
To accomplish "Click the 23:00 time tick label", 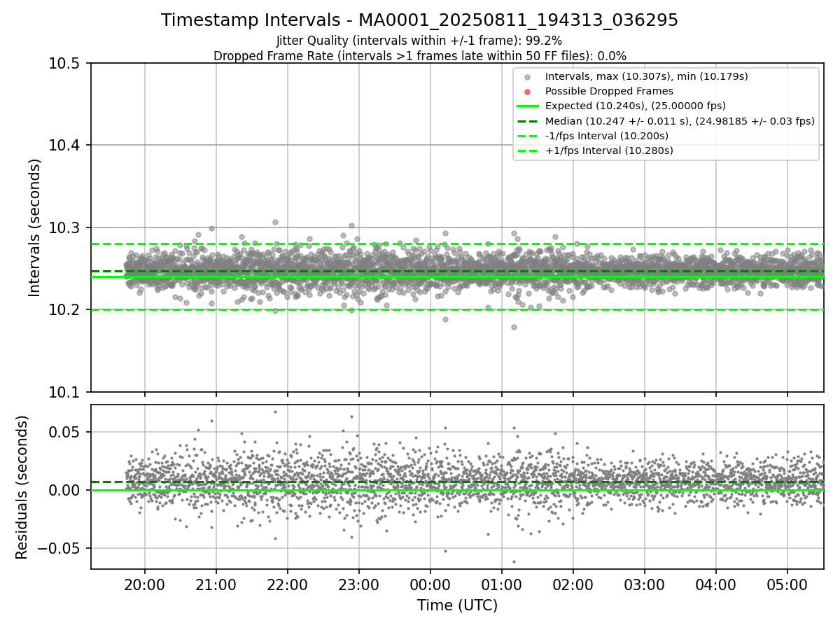I will tap(359, 584).
